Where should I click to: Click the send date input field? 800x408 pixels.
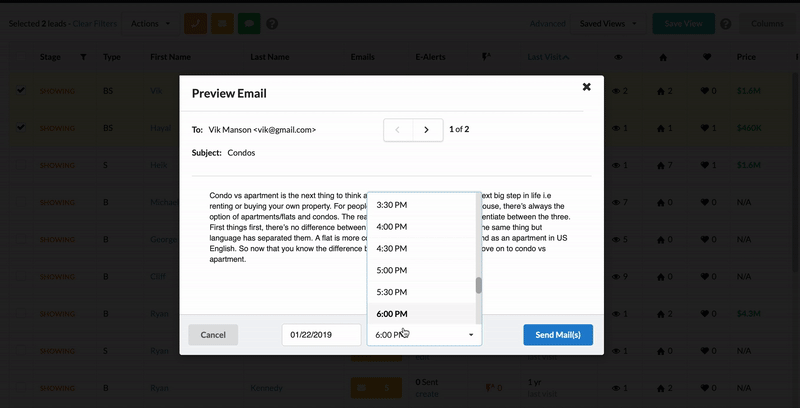pos(321,335)
